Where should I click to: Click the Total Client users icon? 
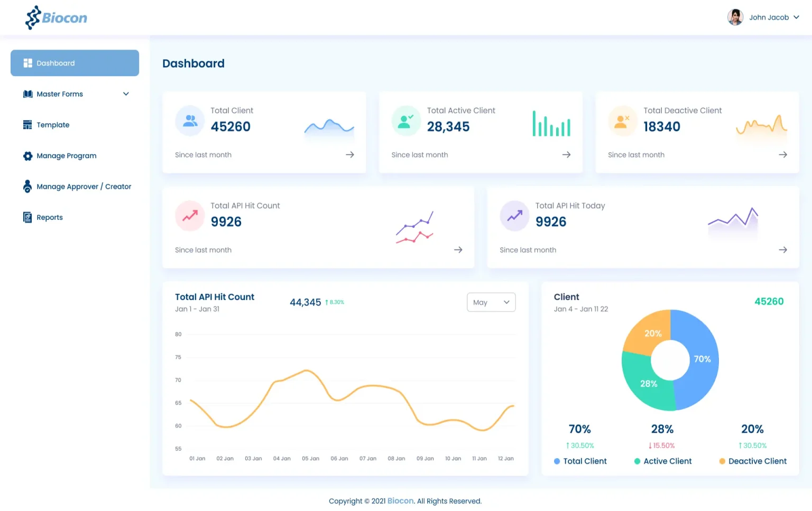pyautogui.click(x=190, y=121)
